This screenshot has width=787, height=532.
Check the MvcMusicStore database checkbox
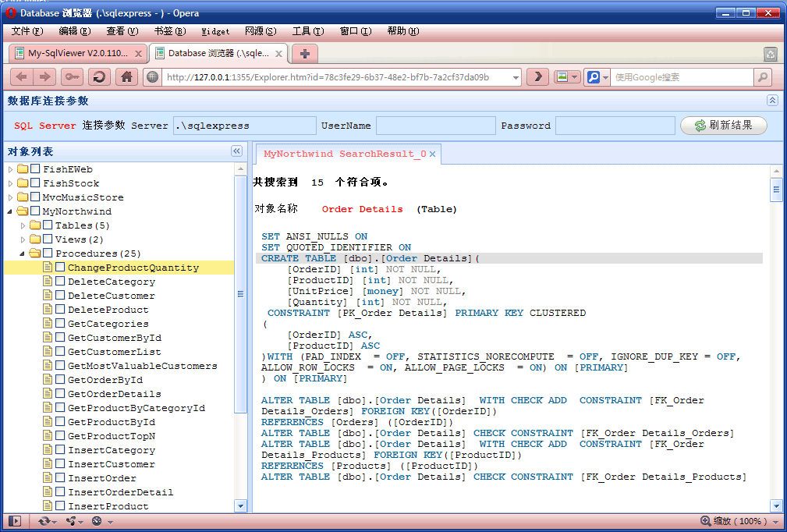tap(35, 197)
